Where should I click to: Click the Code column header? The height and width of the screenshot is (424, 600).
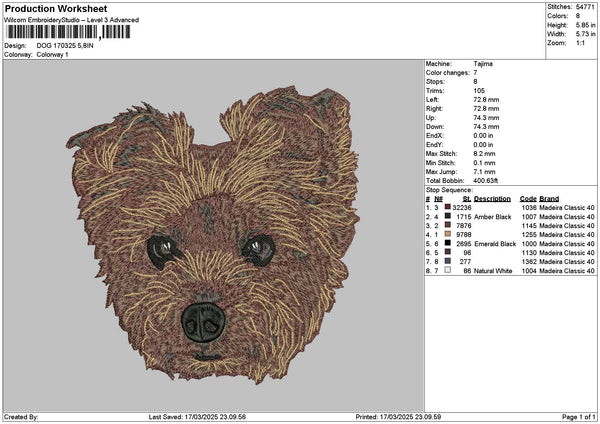click(528, 198)
